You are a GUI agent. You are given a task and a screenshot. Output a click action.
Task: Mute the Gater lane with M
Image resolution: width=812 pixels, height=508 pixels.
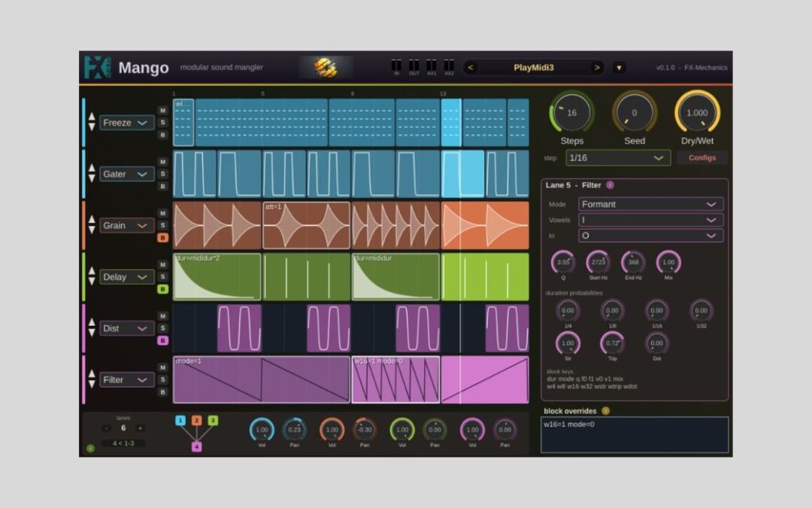162,162
